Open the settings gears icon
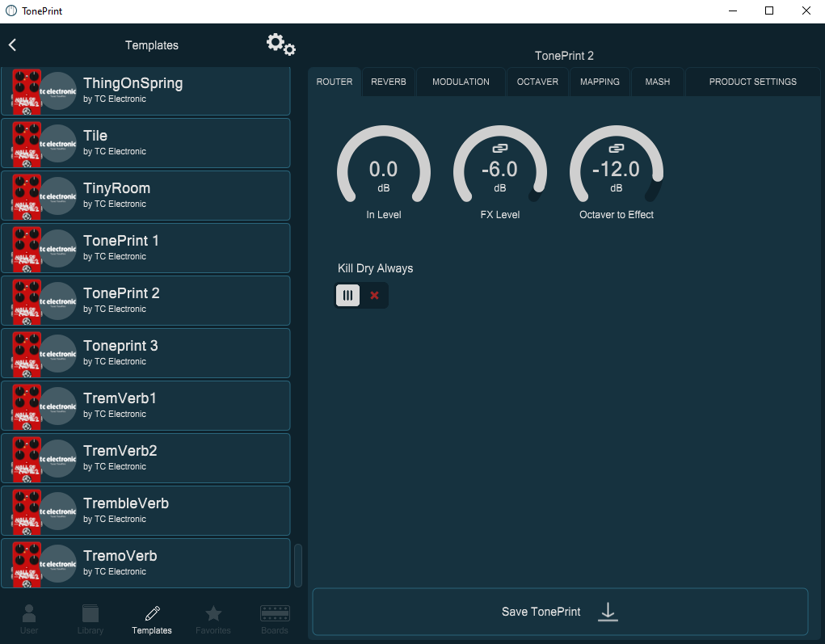The height and width of the screenshot is (644, 825). [x=281, y=44]
